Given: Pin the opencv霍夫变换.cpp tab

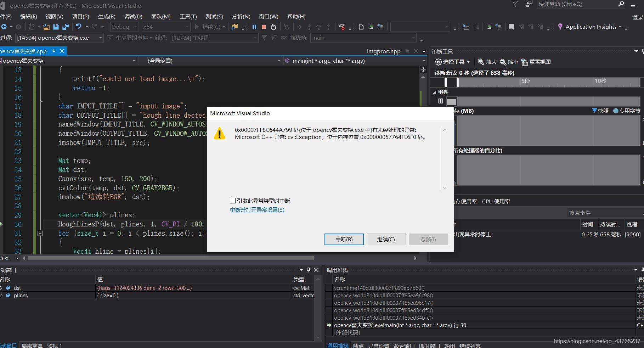Looking at the screenshot, I should point(54,51).
